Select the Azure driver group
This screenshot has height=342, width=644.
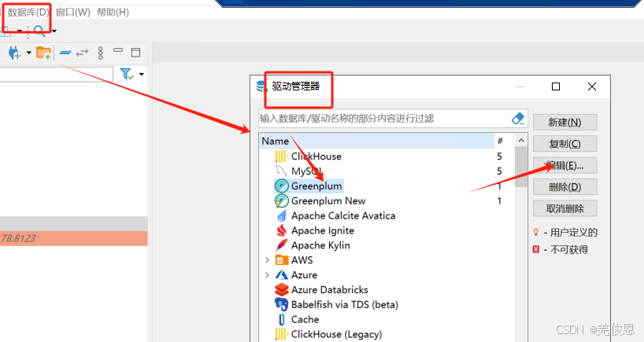304,274
